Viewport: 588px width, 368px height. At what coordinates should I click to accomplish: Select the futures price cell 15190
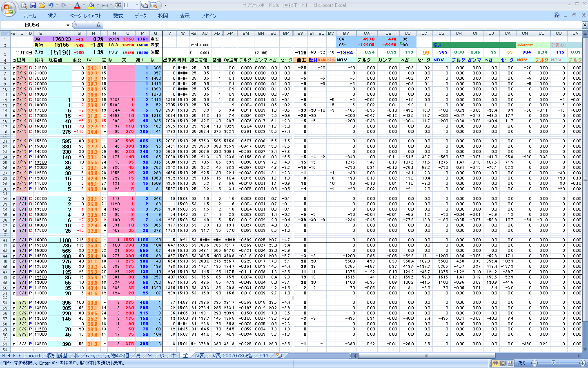60,52
